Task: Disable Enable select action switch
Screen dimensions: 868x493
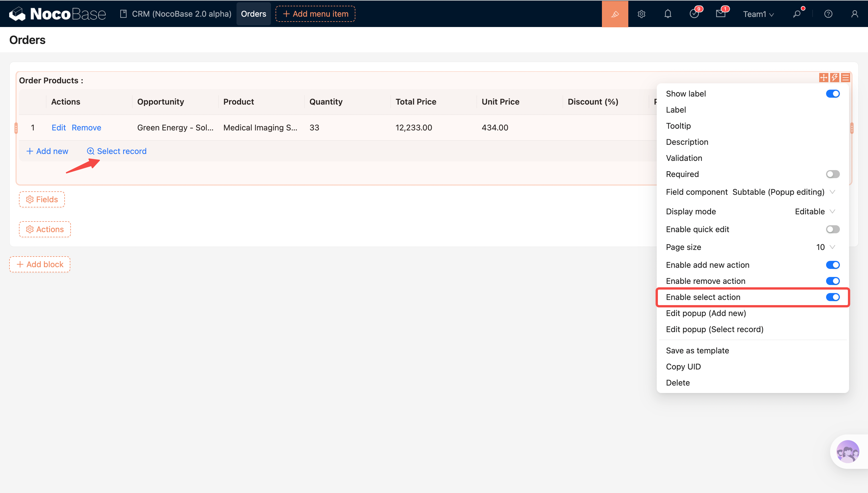Action: click(x=832, y=297)
